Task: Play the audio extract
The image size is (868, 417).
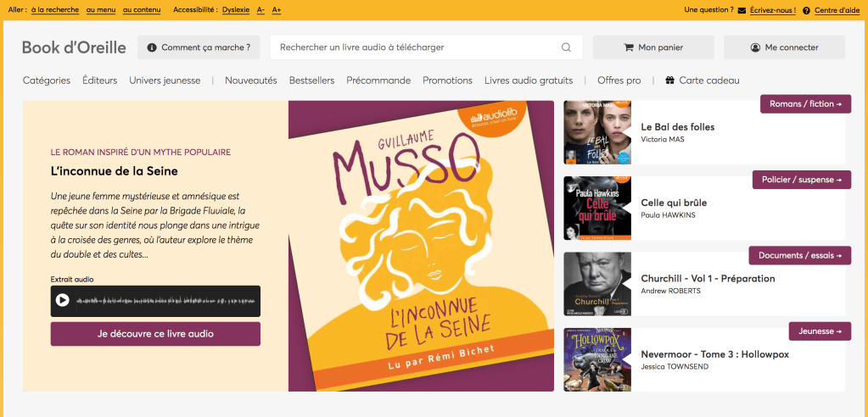Action: tap(63, 300)
